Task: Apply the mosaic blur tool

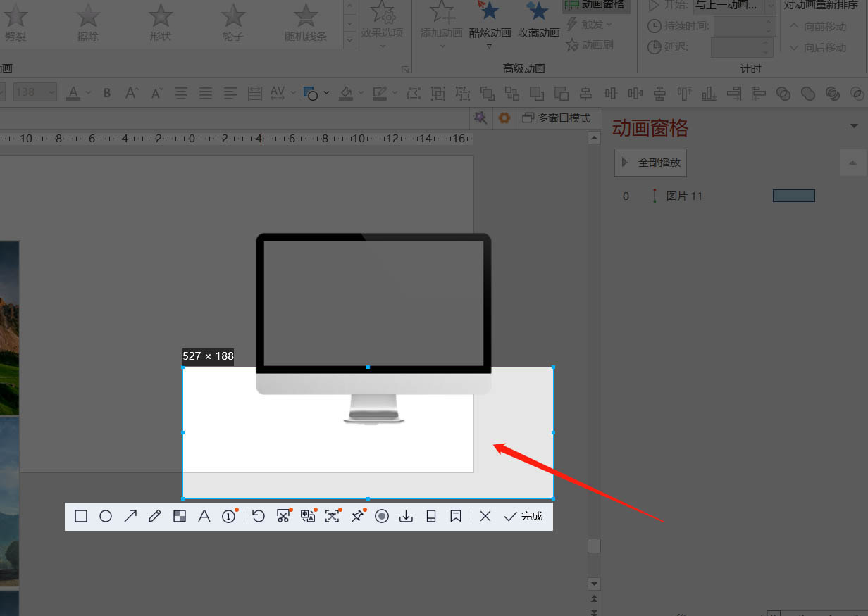Action: click(180, 517)
